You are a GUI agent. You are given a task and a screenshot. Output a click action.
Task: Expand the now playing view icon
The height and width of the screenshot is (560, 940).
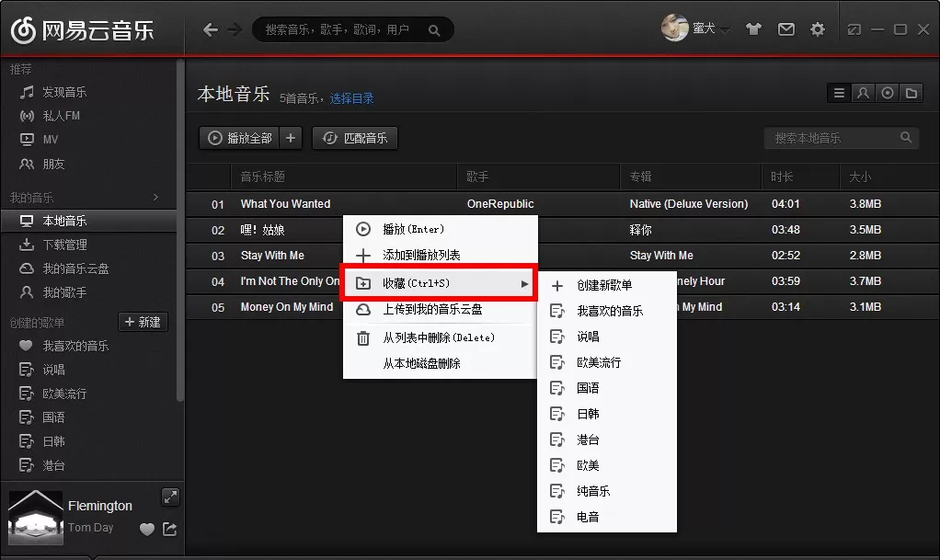[170, 497]
